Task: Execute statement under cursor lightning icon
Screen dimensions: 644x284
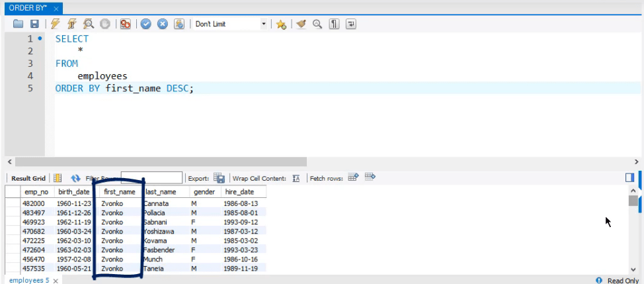Action: click(72, 24)
